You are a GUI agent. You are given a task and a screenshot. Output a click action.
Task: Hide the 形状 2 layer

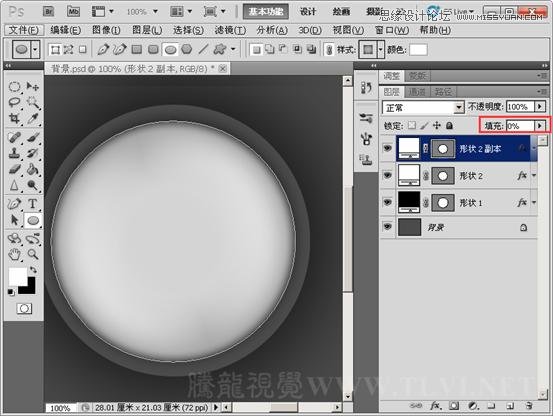pos(388,175)
